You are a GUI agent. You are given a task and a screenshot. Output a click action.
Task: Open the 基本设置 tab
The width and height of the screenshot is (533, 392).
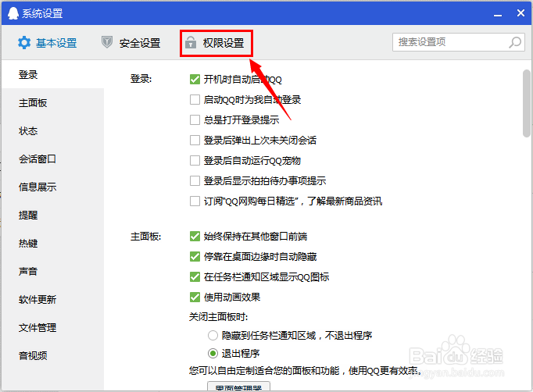pos(47,43)
